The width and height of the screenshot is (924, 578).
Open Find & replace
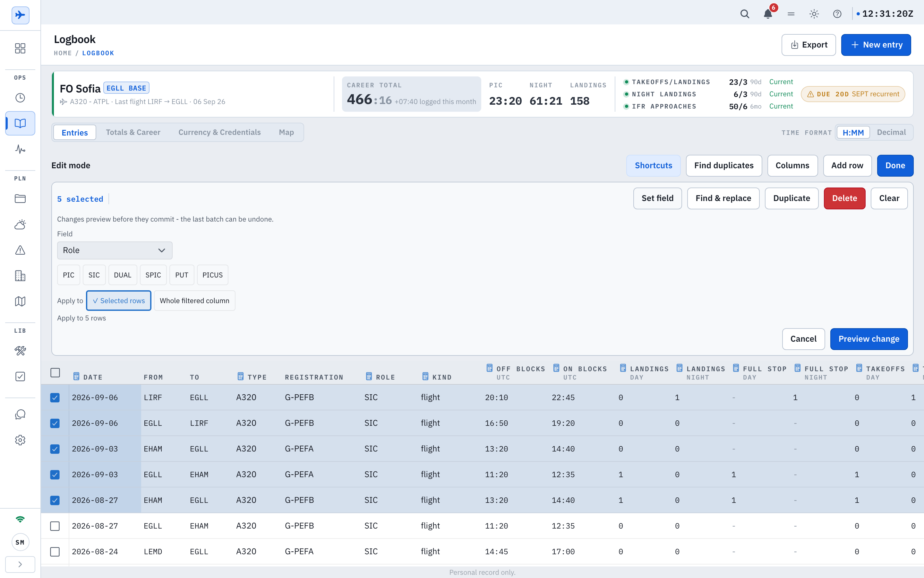(x=723, y=198)
